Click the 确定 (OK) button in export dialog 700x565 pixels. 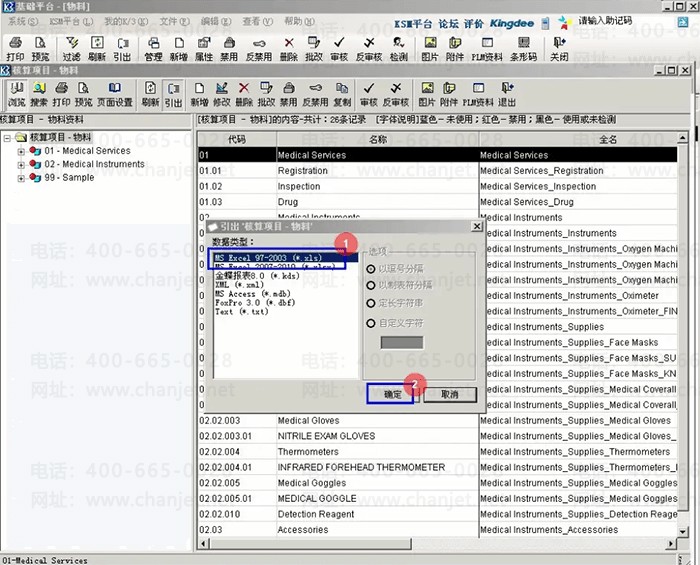[391, 394]
